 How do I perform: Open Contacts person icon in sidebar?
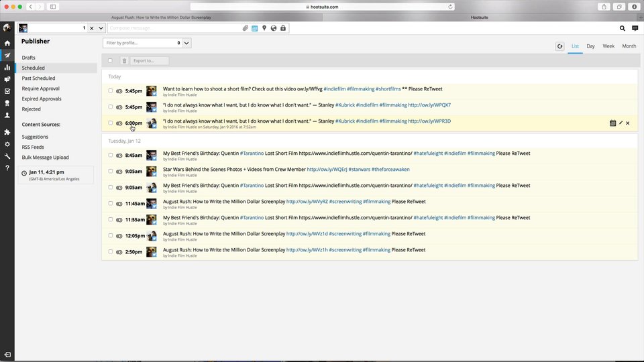(x=7, y=115)
